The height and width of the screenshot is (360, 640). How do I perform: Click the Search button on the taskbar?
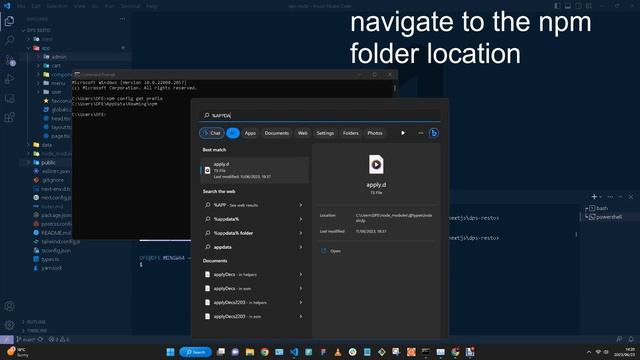[196, 352]
